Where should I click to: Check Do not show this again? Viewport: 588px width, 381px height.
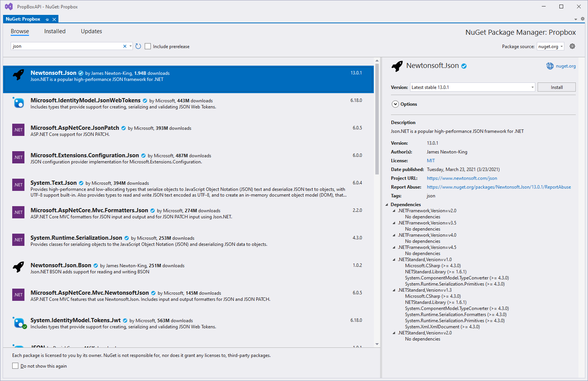click(15, 366)
